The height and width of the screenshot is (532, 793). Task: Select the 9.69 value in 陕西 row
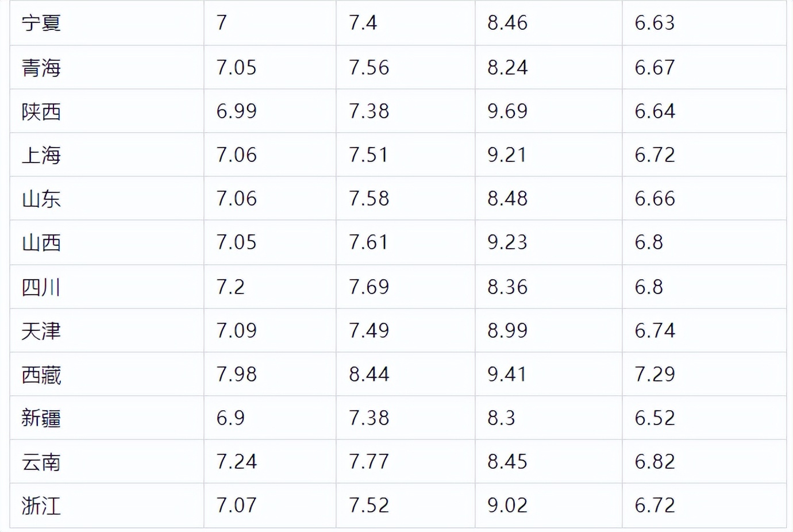[507, 111]
